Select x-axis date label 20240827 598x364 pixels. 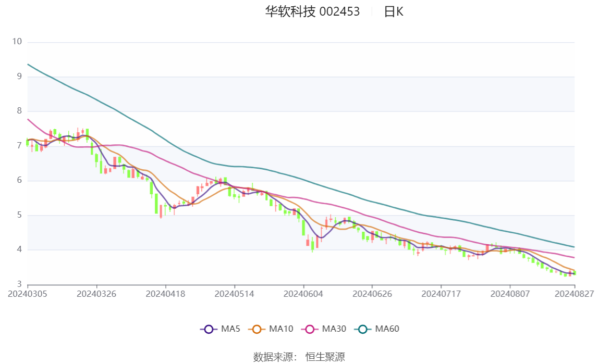tap(575, 294)
